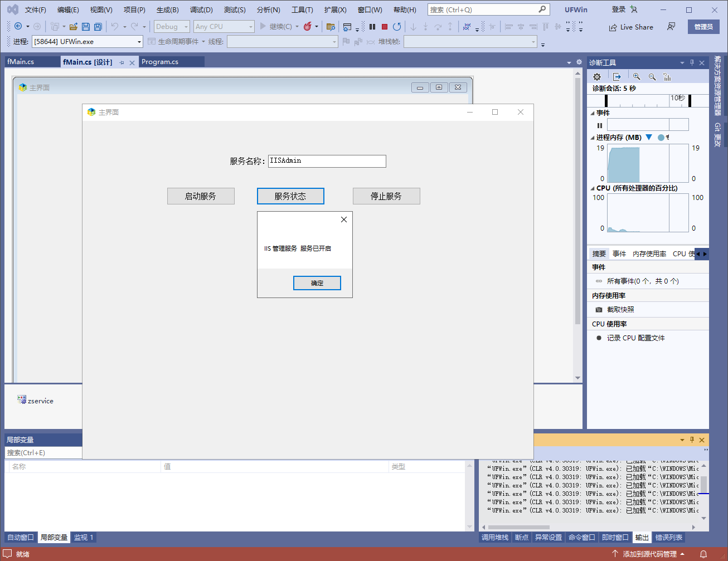Open the diagnostic tools window options arrow
Image resolution: width=728 pixels, height=561 pixels.
[x=682, y=62]
